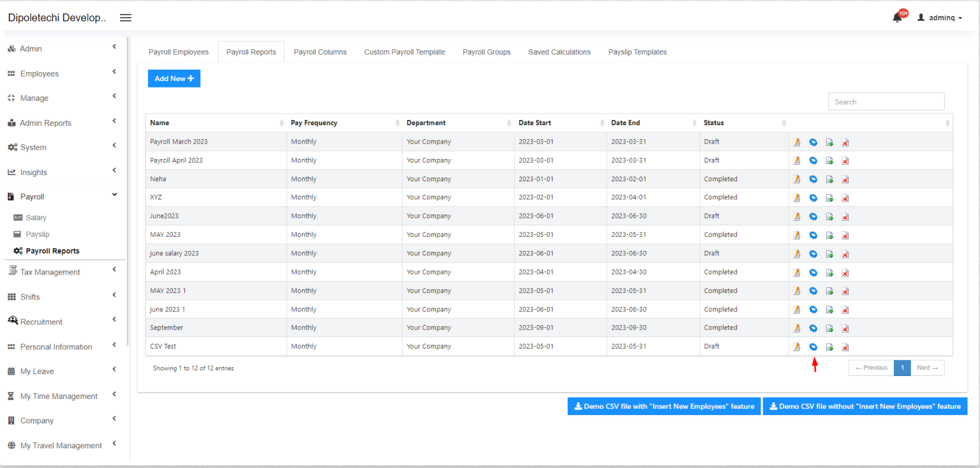This screenshot has width=980, height=468.
Task: Delete the September payroll report
Action: (845, 328)
